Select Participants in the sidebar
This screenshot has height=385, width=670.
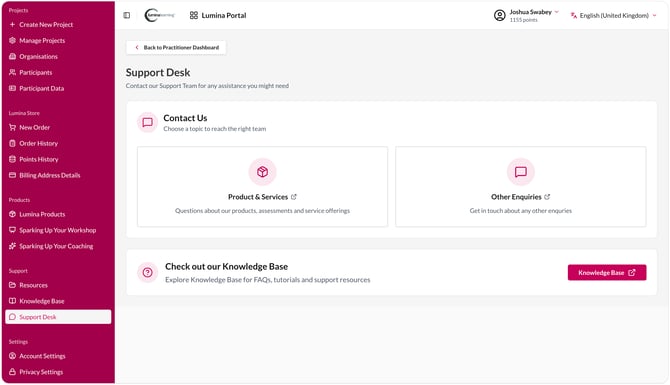click(58, 72)
